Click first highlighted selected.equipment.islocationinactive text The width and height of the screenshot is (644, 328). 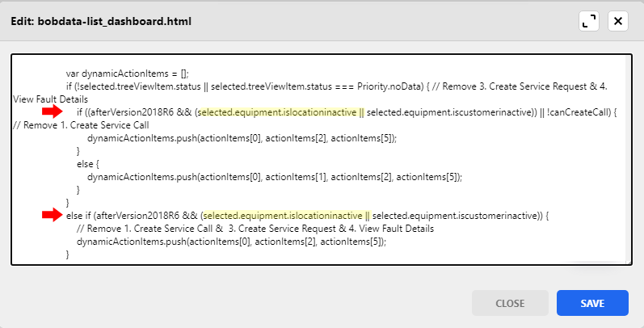point(276,112)
